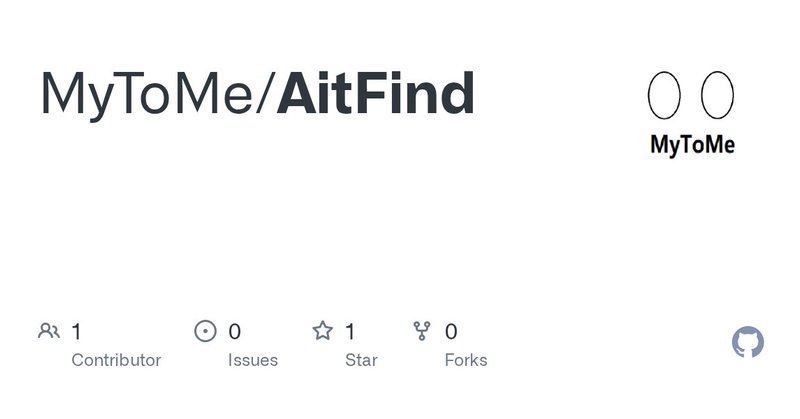The image size is (800, 419).
Task: Click the bold AitFind repository name
Action: click(x=375, y=95)
